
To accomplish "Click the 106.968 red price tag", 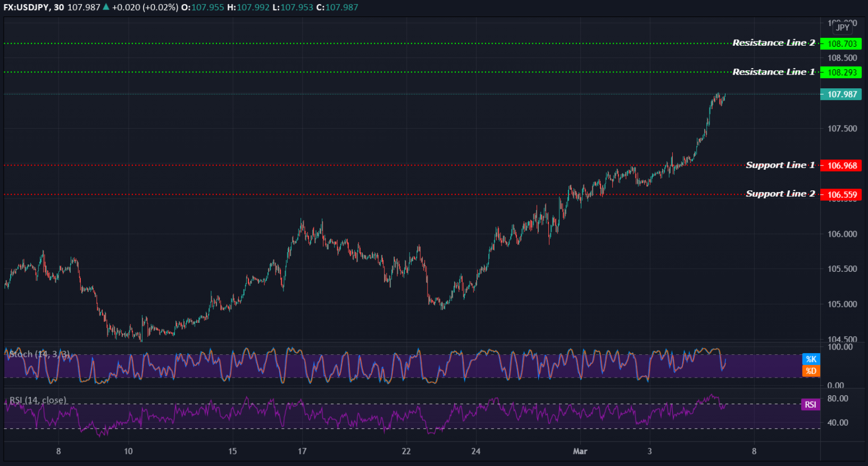I will click(841, 165).
